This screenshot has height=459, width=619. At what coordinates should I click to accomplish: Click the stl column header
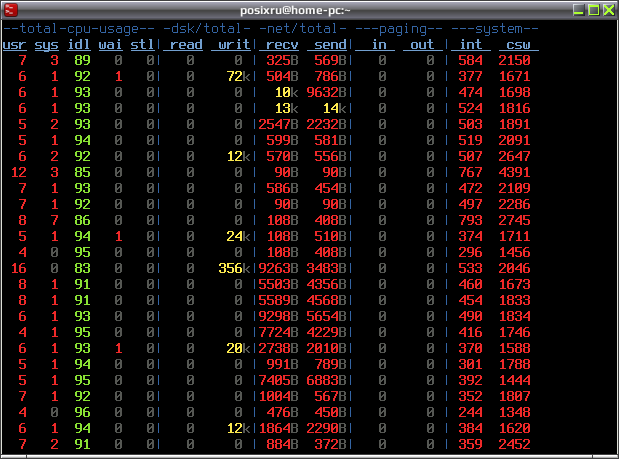click(142, 44)
